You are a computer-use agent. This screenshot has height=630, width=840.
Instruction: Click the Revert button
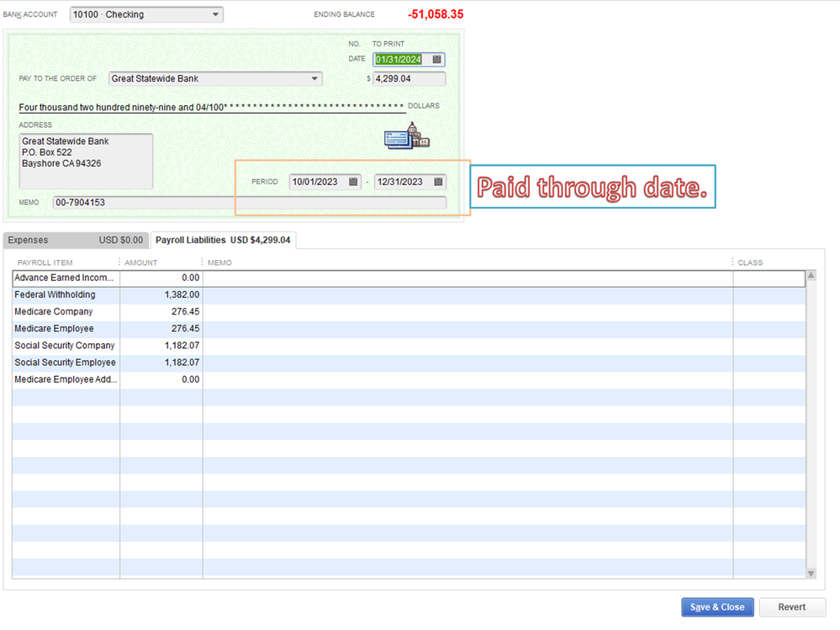tap(792, 607)
